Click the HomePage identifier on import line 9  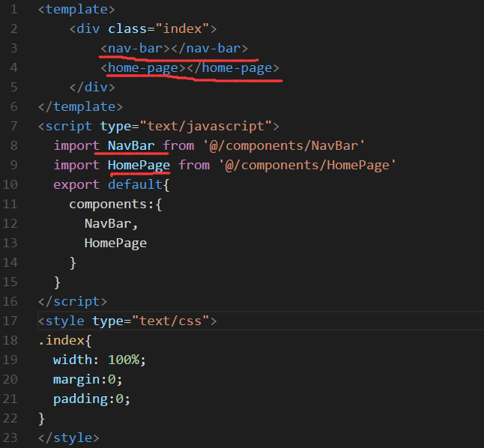click(x=139, y=165)
